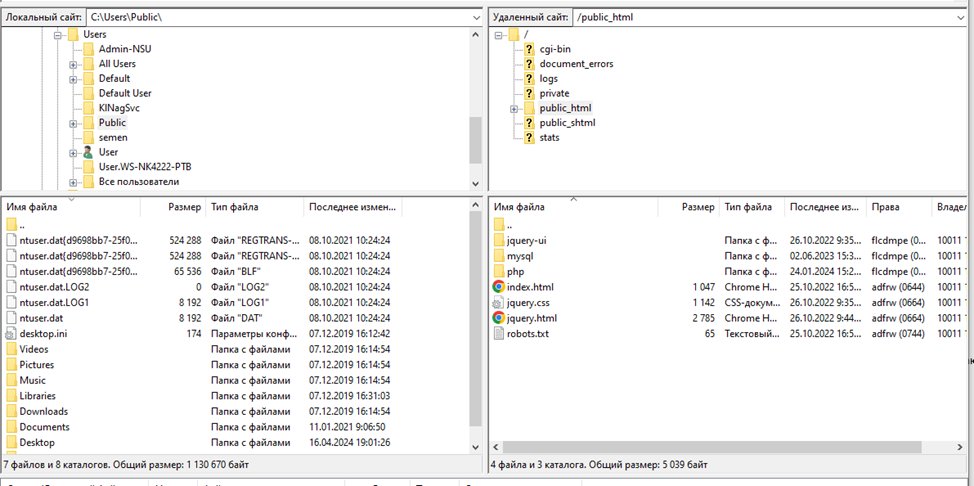Select the robots.txt text file icon

[x=500, y=333]
